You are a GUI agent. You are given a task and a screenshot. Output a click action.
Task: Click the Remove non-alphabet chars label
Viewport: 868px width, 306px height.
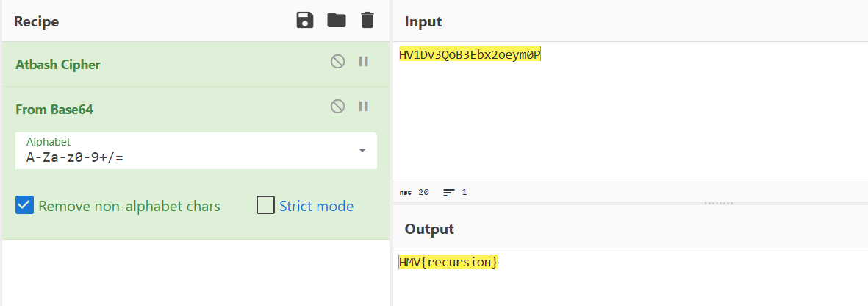129,206
